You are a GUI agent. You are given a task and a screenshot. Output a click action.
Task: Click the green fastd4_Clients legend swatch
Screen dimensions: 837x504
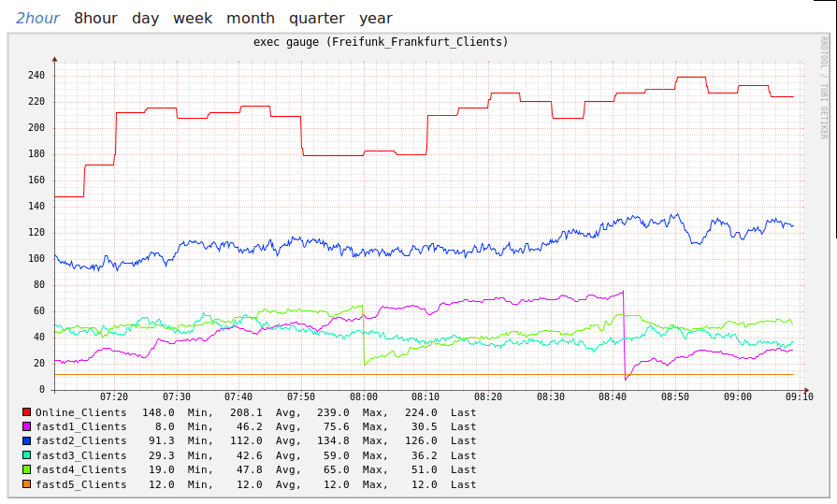[x=26, y=470]
